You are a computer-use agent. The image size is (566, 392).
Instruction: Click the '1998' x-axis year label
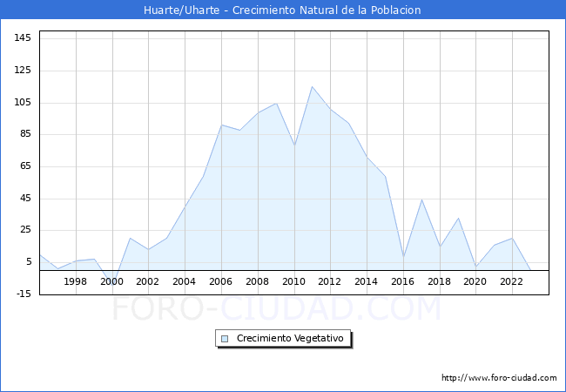(76, 281)
